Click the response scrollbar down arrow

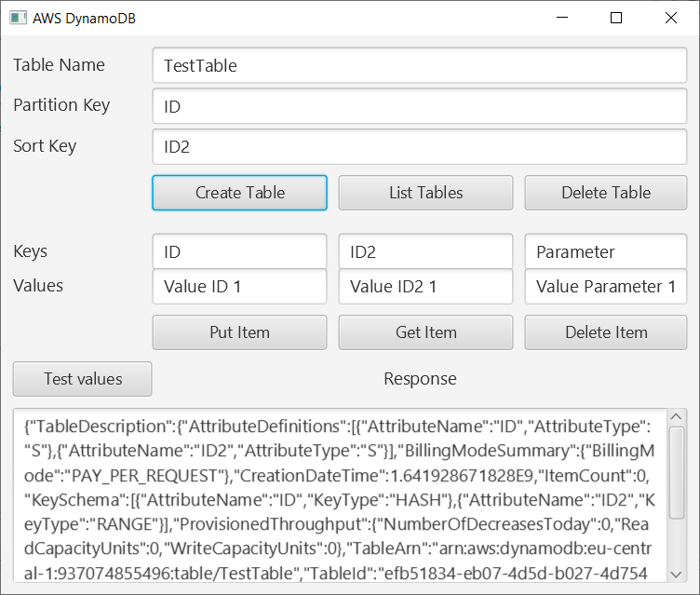[678, 575]
